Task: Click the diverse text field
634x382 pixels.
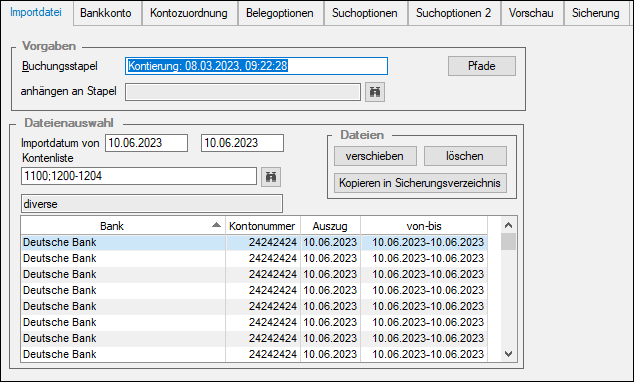Action: pos(152,204)
